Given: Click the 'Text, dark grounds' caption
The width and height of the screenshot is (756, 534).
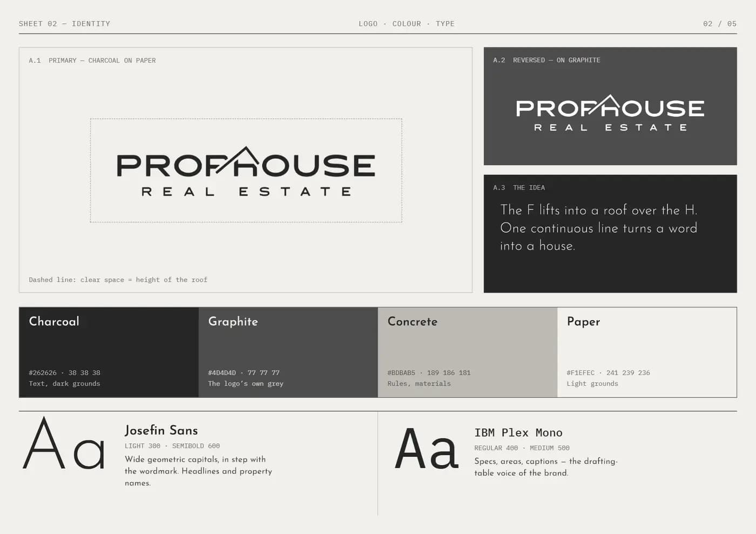Looking at the screenshot, I should (64, 383).
